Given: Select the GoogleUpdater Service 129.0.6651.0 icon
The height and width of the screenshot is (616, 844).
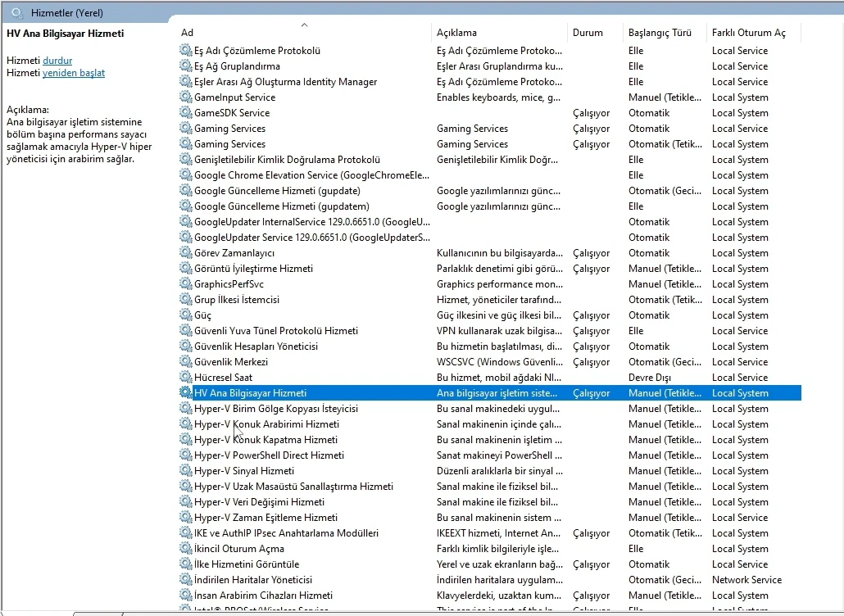Looking at the screenshot, I should [x=186, y=238].
